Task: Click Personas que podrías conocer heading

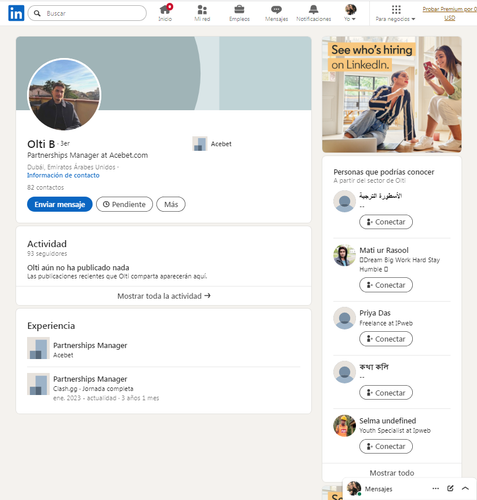Action: click(x=384, y=172)
